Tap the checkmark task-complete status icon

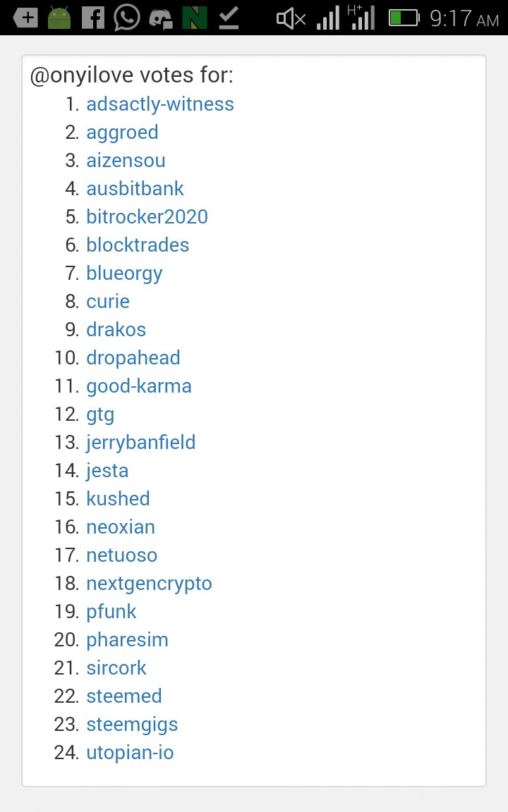(229, 18)
